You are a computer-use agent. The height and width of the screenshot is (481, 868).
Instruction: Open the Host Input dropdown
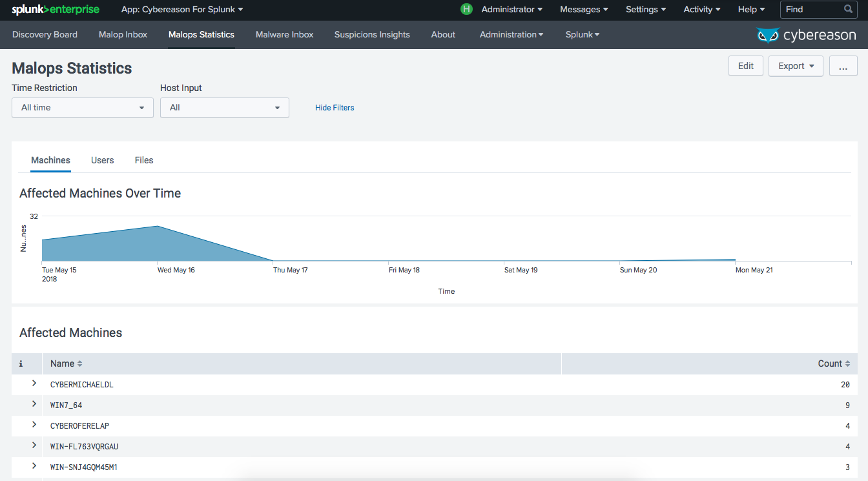pos(225,108)
